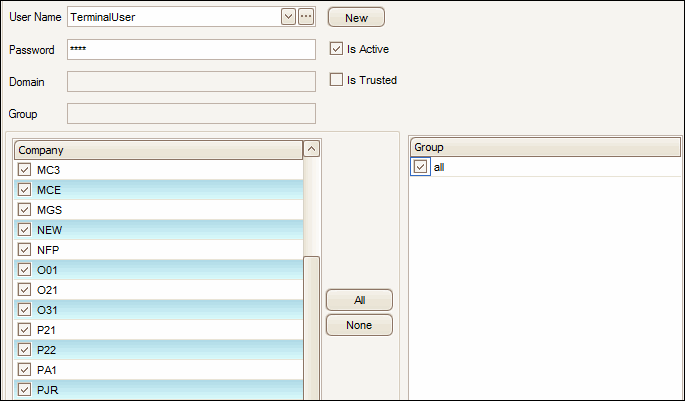The image size is (685, 401).
Task: Click the User Name combo box field
Action: coord(175,17)
